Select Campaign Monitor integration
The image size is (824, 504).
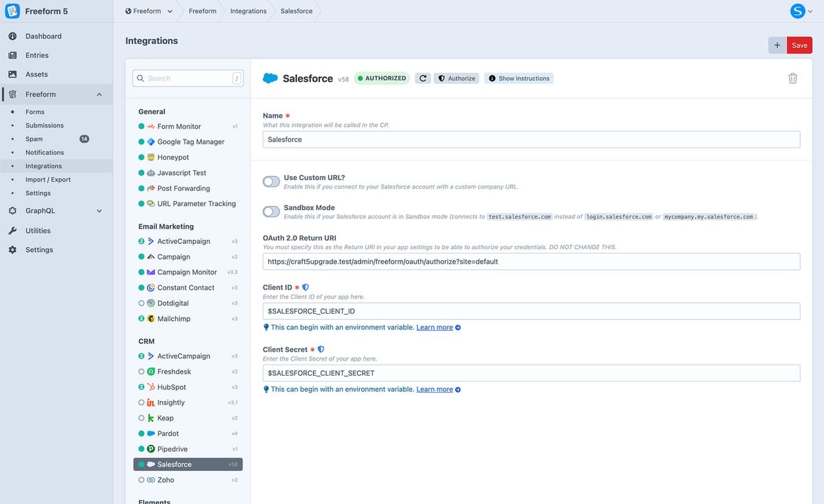(x=188, y=272)
